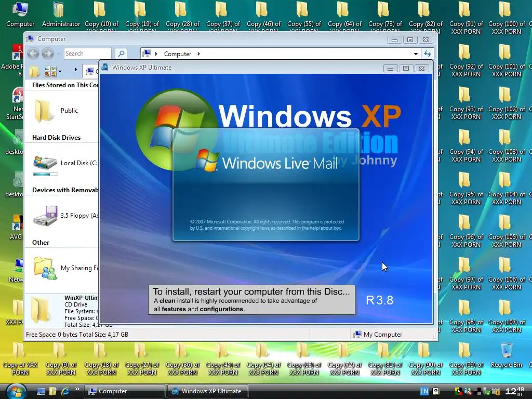This screenshot has height=399, width=532.
Task: Expand the Quick Launch overflow chevron
Action: coord(77,389)
